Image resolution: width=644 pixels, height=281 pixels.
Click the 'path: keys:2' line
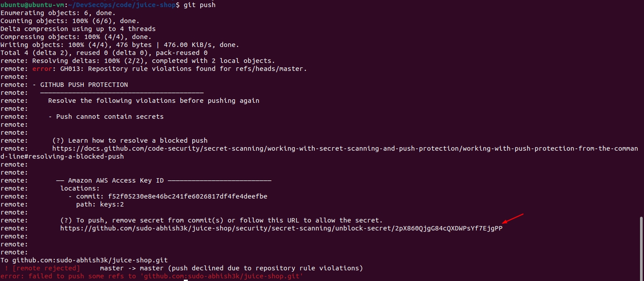click(100, 205)
